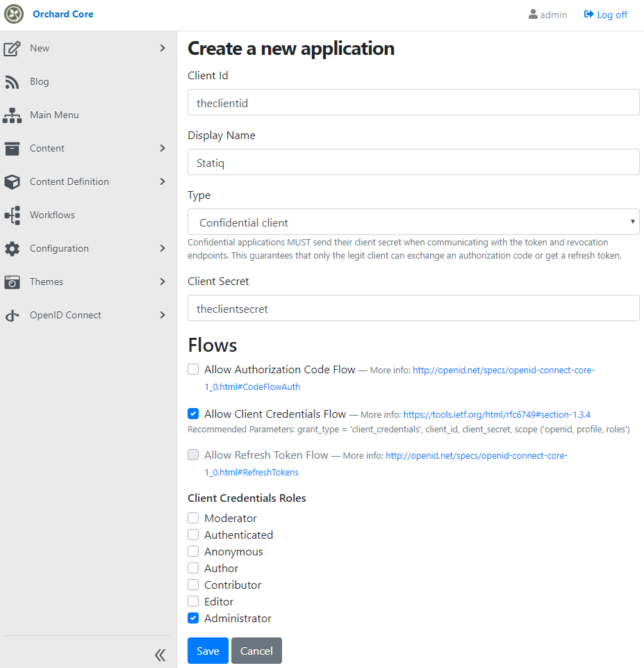Image resolution: width=644 pixels, height=668 pixels.
Task: Save the new application
Action: point(208,651)
